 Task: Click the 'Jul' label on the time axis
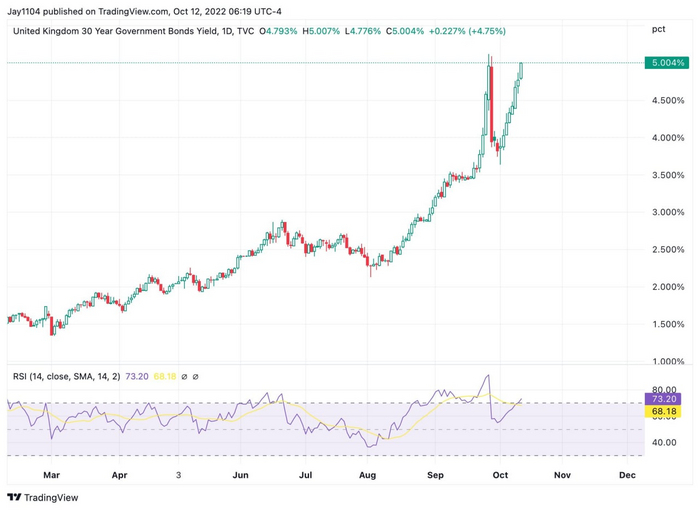coord(305,475)
